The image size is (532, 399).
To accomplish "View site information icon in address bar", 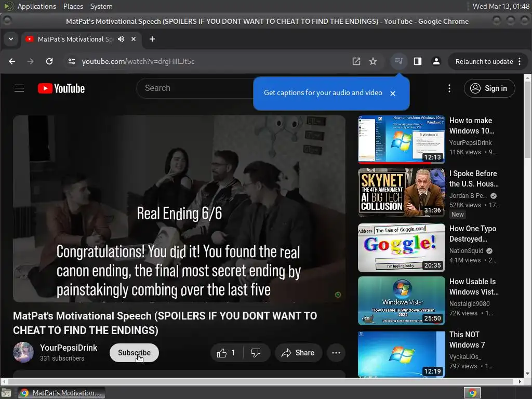I will pyautogui.click(x=72, y=61).
